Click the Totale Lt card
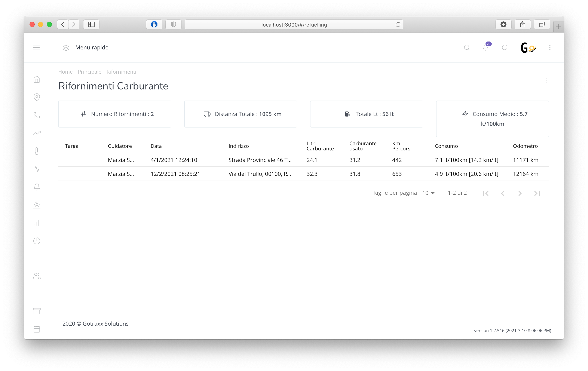 (366, 114)
